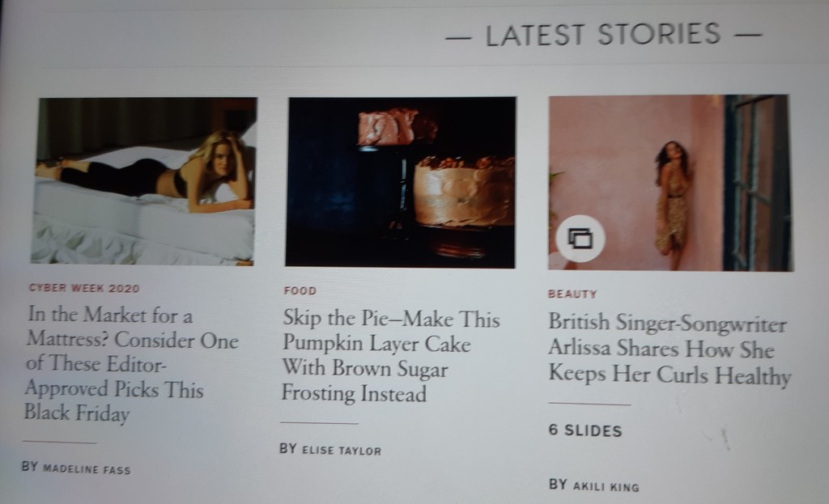Open the Arlissa pink wall photo
Screen dimensions: 829x504
pos(670,183)
